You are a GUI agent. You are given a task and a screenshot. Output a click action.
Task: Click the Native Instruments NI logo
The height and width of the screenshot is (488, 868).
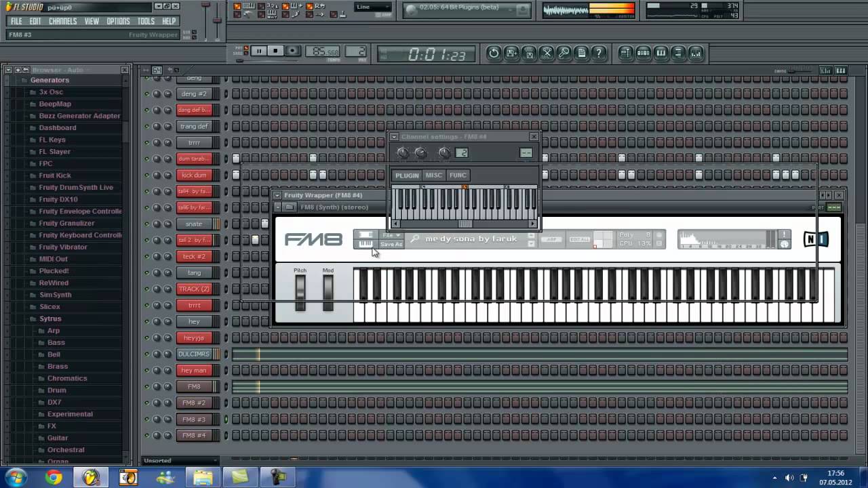click(x=816, y=239)
